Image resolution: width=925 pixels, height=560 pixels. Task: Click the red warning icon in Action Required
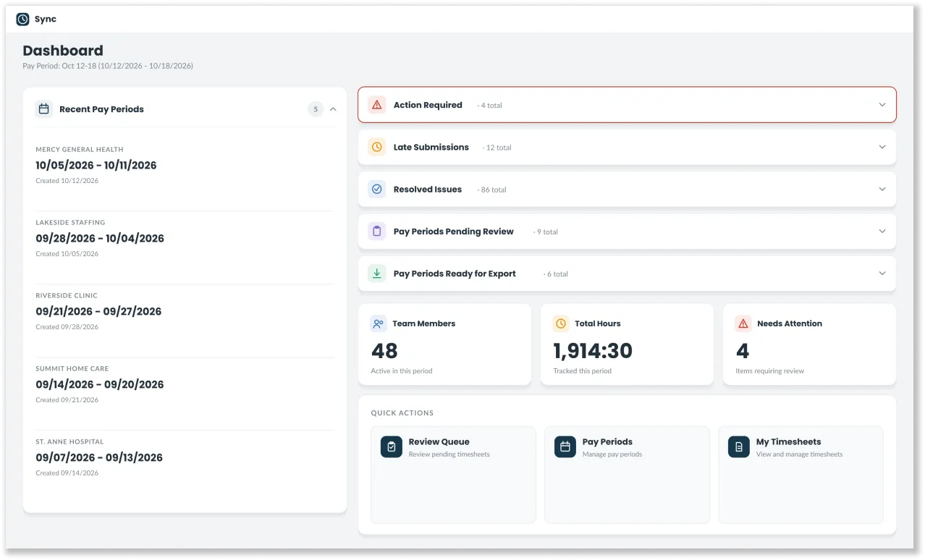click(376, 105)
